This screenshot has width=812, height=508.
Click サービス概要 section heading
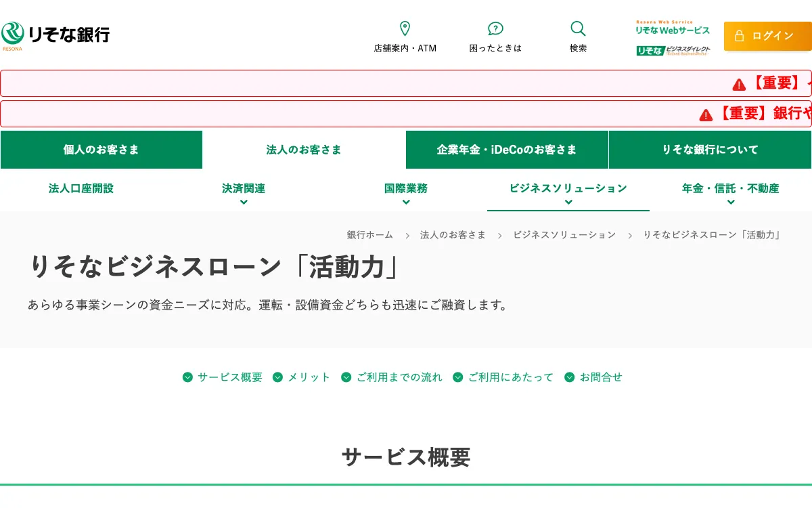[406, 457]
